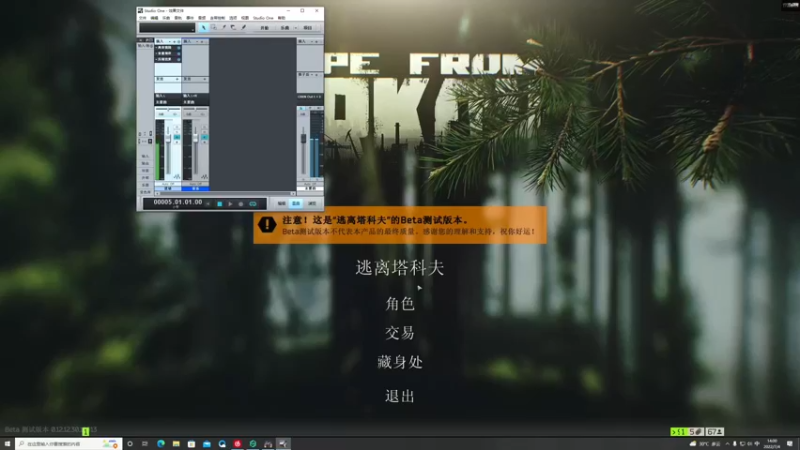The height and width of the screenshot is (450, 800).
Task: Click 退出 to exit the game
Action: [400, 396]
